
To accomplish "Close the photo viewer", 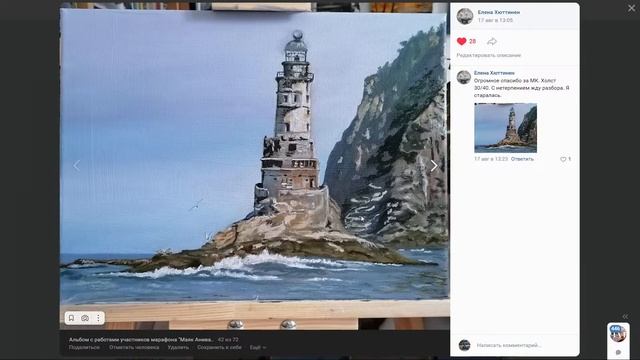I will pos(631,8).
